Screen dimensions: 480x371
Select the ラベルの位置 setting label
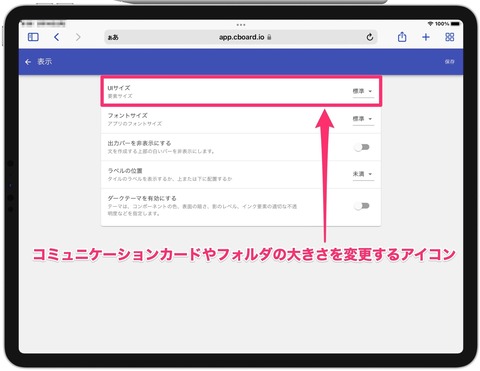[125, 171]
